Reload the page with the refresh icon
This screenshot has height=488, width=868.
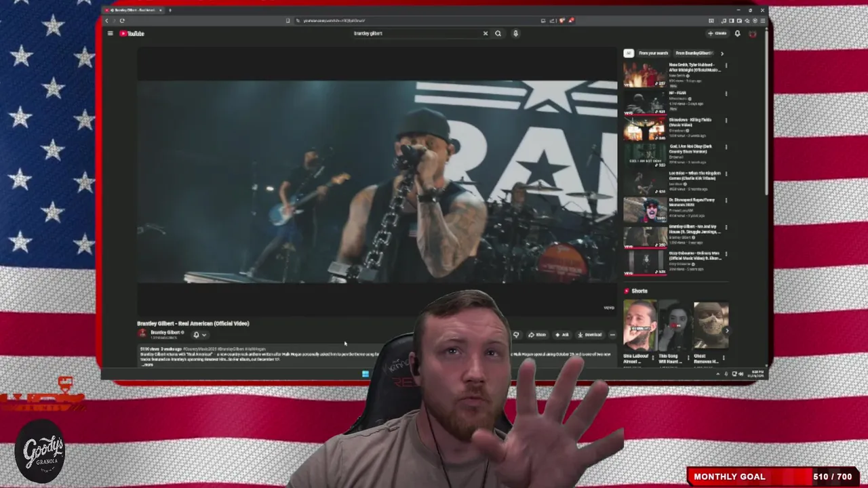click(x=122, y=20)
